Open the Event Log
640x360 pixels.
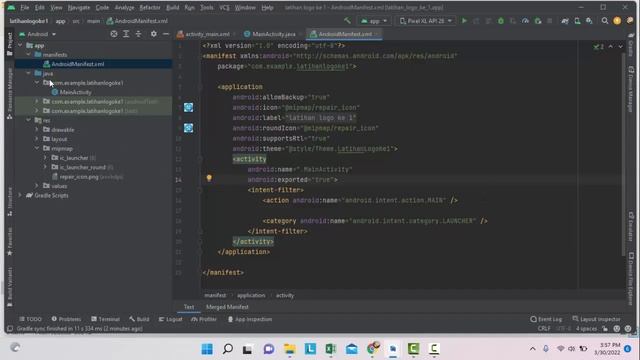[546, 319]
